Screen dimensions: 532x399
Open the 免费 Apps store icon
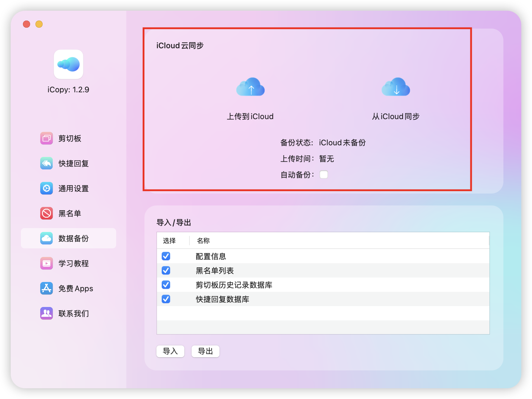(x=46, y=289)
